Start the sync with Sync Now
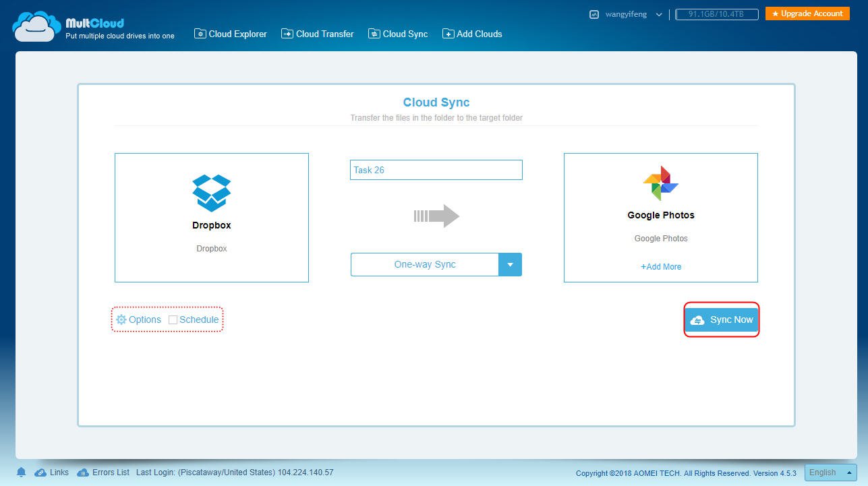868x486 pixels. (x=722, y=320)
